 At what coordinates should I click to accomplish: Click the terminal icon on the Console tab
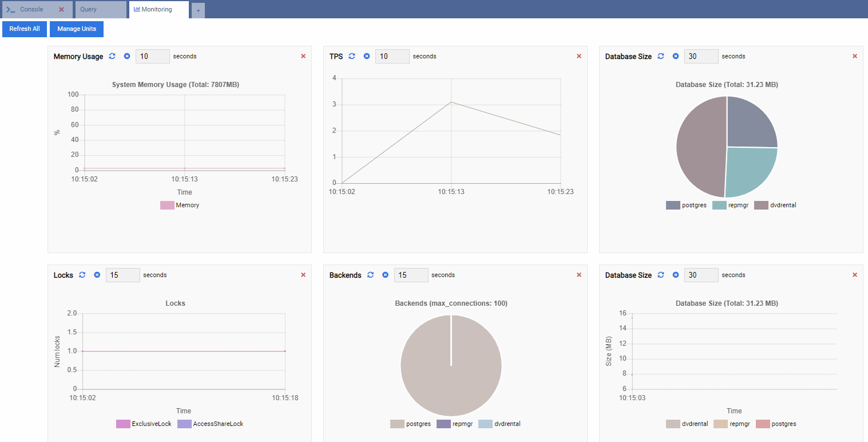11,9
